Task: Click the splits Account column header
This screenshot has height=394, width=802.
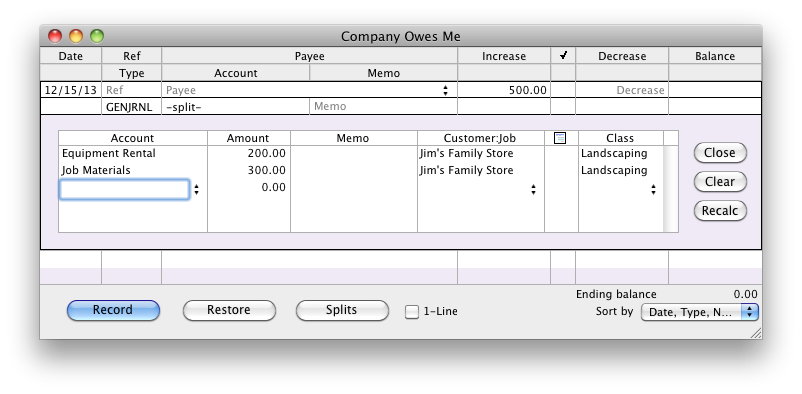Action: (x=132, y=138)
